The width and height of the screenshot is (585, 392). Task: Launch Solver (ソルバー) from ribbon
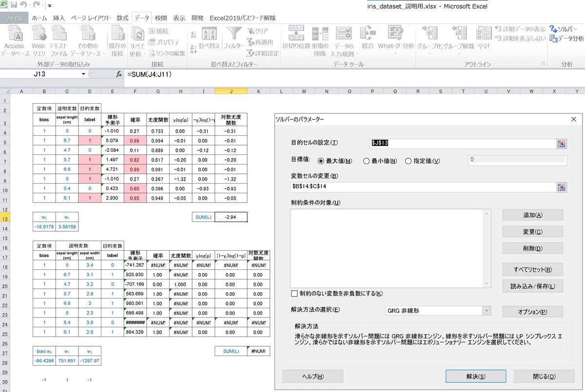click(x=563, y=29)
